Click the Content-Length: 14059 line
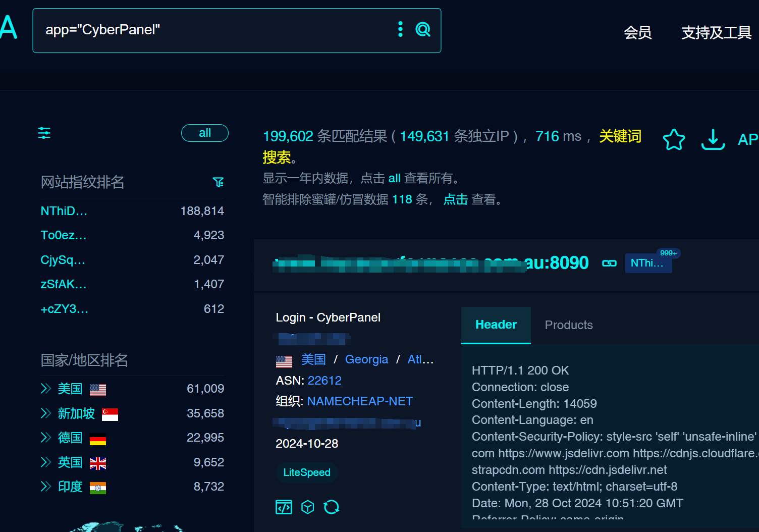Image resolution: width=759 pixels, height=532 pixels. click(x=534, y=404)
